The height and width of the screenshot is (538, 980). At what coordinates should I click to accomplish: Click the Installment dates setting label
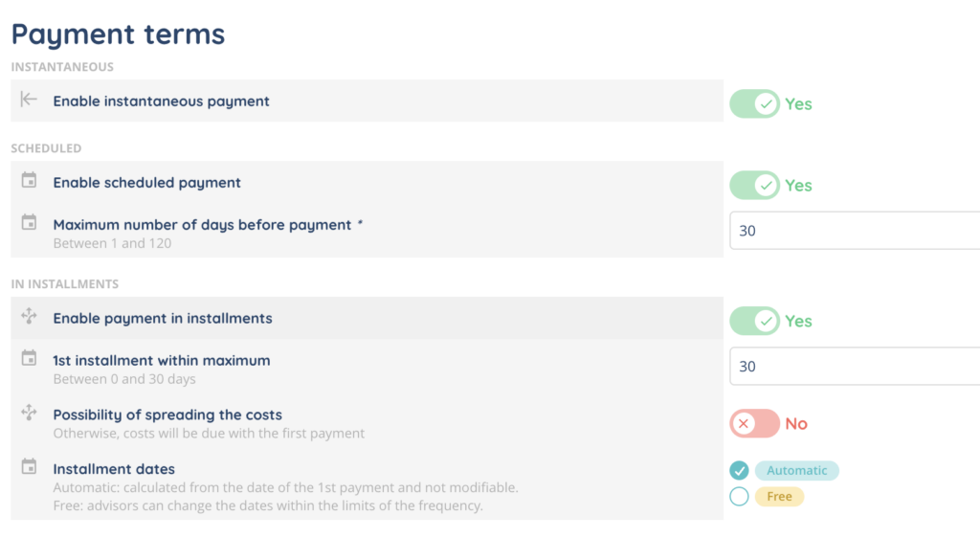click(114, 469)
